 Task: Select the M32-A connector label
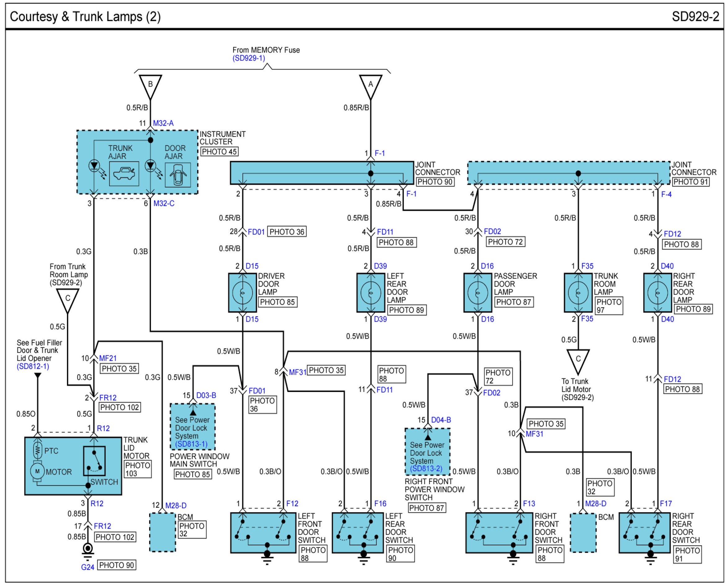(163, 123)
